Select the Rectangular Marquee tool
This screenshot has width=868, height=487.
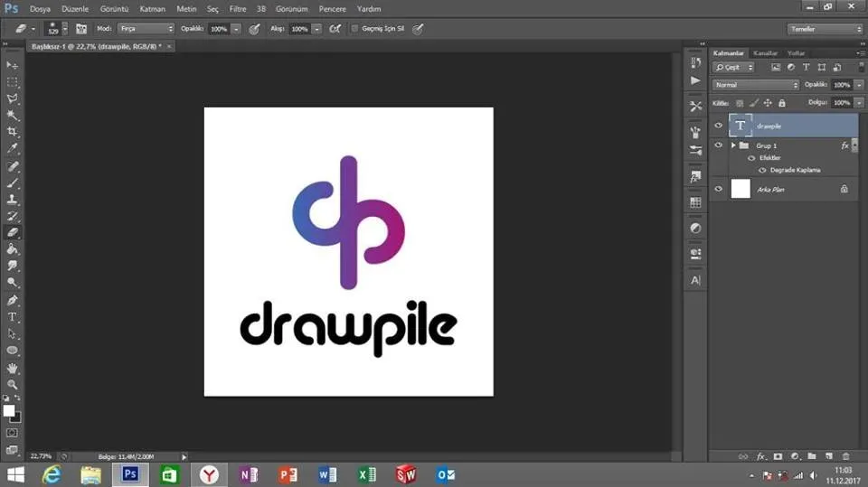click(x=12, y=82)
